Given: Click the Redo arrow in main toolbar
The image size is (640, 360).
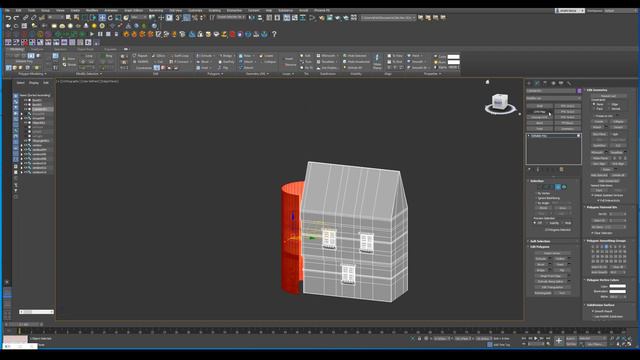Looking at the screenshot, I should 16,18.
